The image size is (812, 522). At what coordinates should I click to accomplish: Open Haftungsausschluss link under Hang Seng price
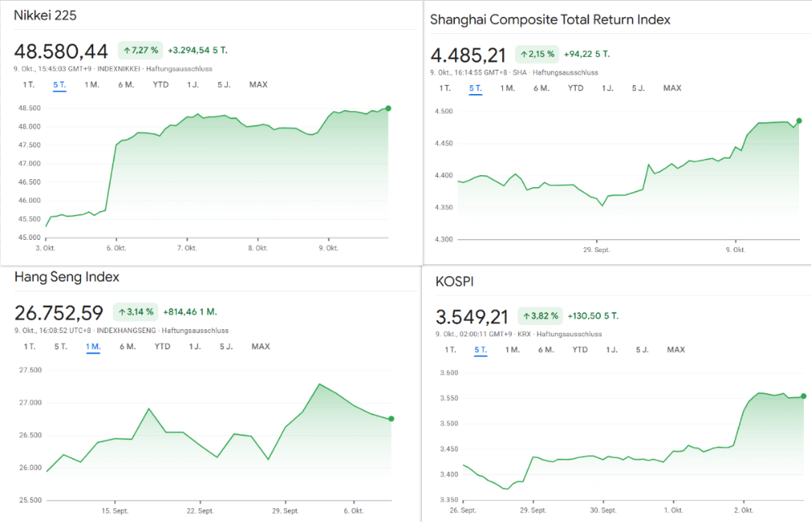(x=195, y=330)
